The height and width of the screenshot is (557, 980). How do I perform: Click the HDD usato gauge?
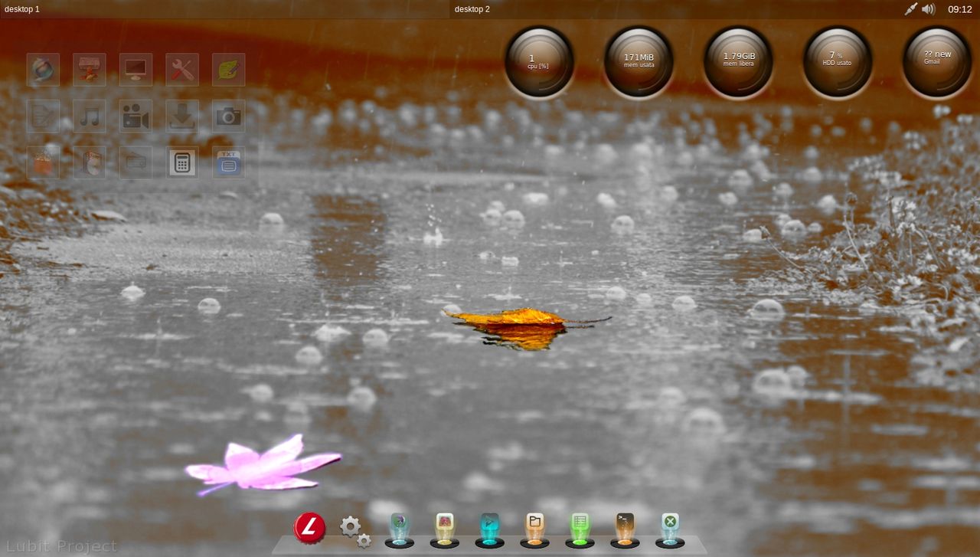pyautogui.click(x=838, y=62)
